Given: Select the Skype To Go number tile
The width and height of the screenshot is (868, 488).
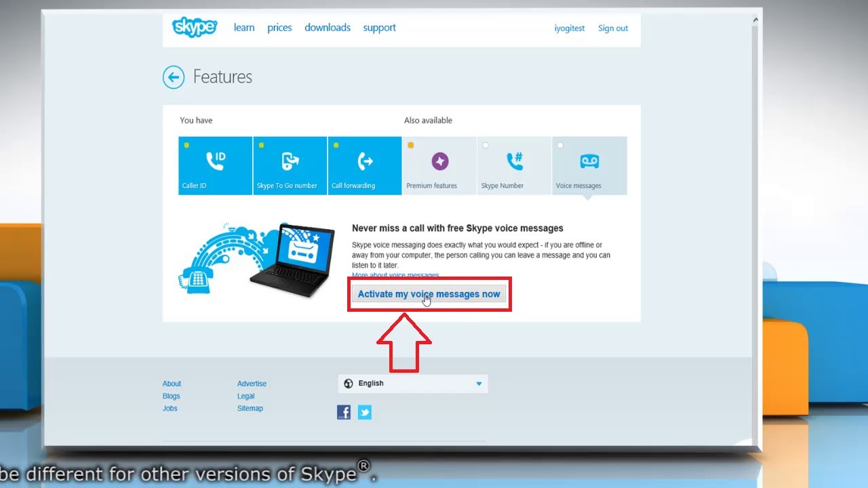Looking at the screenshot, I should click(x=290, y=165).
